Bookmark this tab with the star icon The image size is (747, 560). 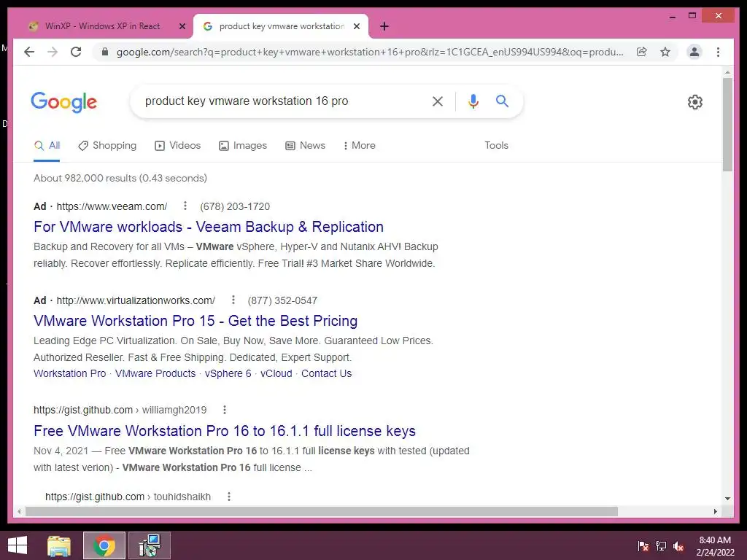(x=665, y=52)
